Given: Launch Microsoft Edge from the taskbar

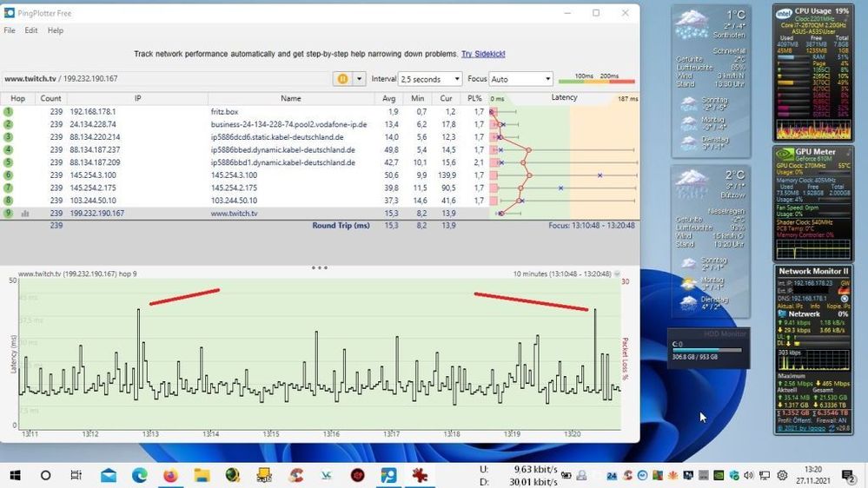Looking at the screenshot, I should [x=140, y=475].
